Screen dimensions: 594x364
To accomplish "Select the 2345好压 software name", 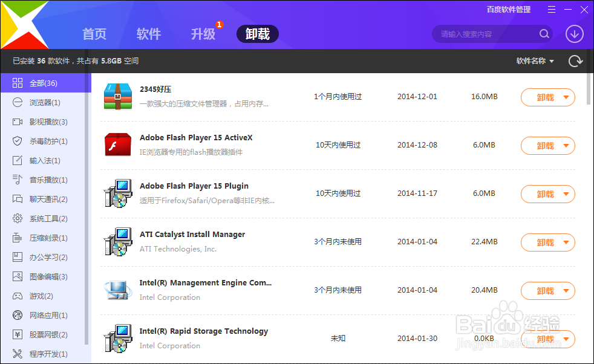I will [x=155, y=89].
